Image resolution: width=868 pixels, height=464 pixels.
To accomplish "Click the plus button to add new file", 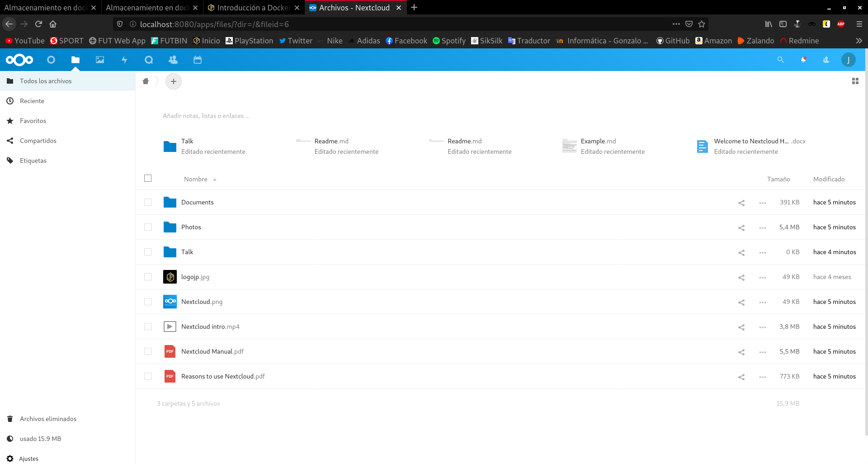I will pyautogui.click(x=174, y=81).
